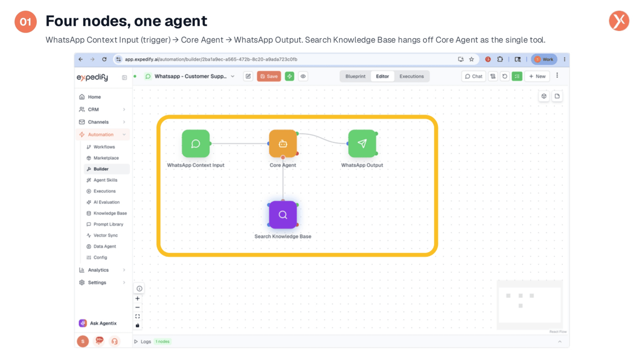Click the document icon on the canvas corner

click(557, 96)
